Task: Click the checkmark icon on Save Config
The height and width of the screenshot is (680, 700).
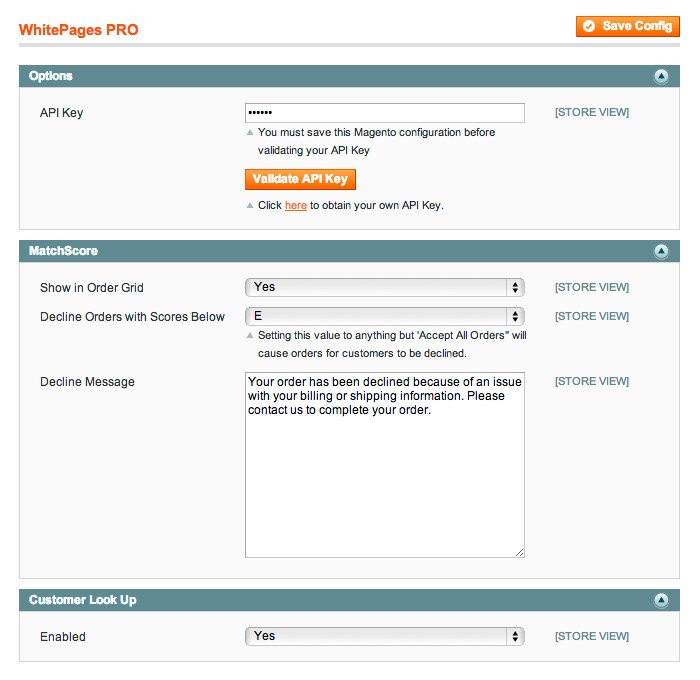Action: pos(589,26)
